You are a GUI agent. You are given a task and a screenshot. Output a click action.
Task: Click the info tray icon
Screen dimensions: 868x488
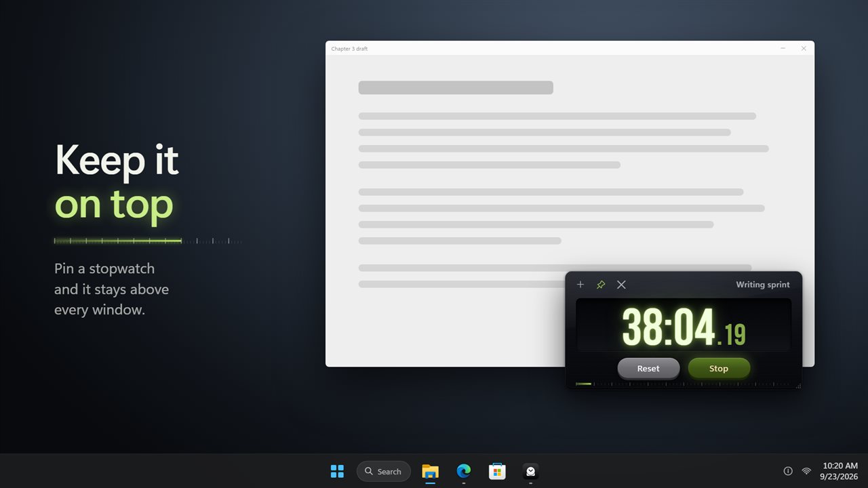[788, 471]
